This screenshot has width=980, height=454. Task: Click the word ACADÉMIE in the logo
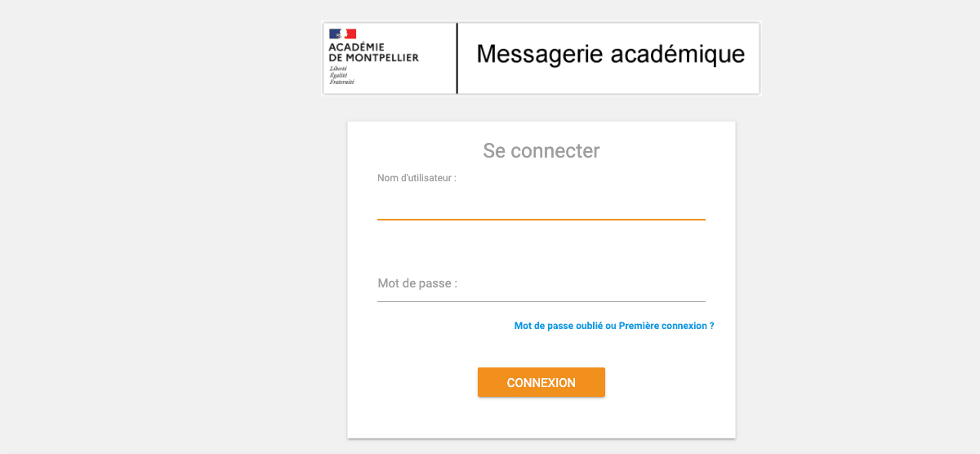coord(356,47)
